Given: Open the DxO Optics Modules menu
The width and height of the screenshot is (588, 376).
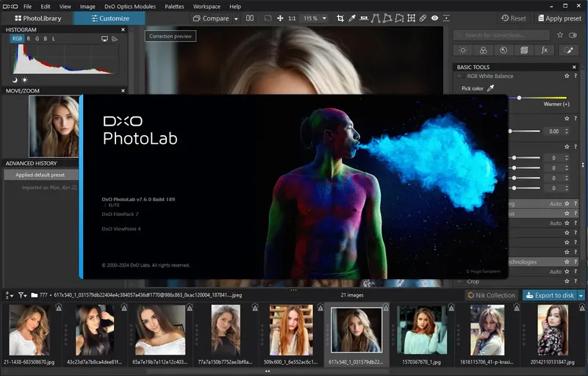Looking at the screenshot, I should coord(130,6).
